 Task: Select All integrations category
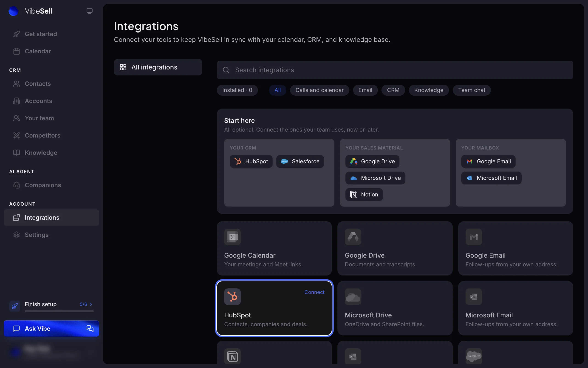pos(158,67)
